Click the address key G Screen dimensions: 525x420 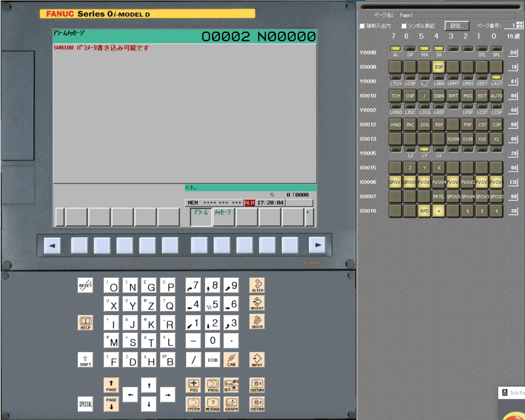(149, 285)
